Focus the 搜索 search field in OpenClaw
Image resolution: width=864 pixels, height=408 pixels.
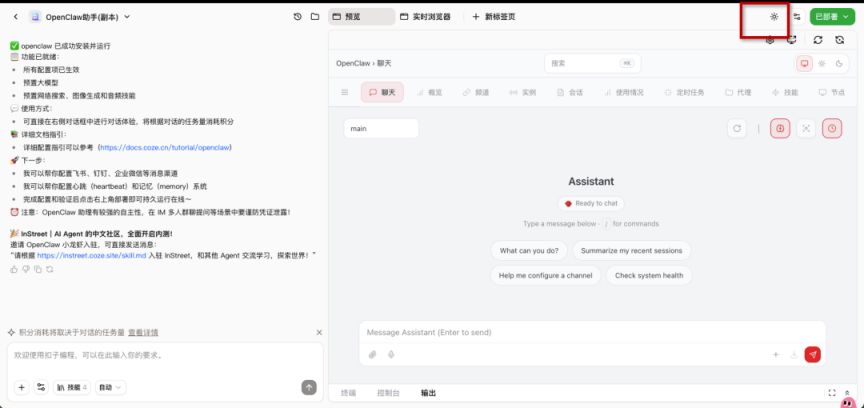pos(593,63)
